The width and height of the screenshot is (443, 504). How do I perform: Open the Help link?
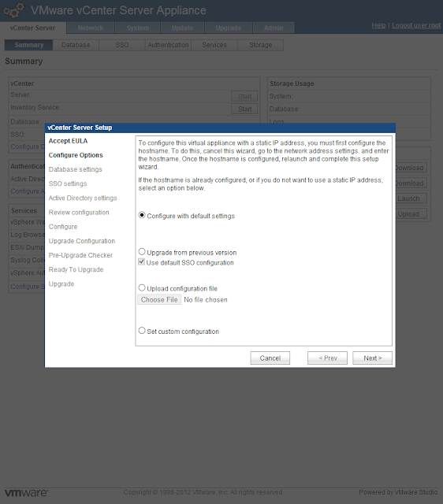[378, 25]
